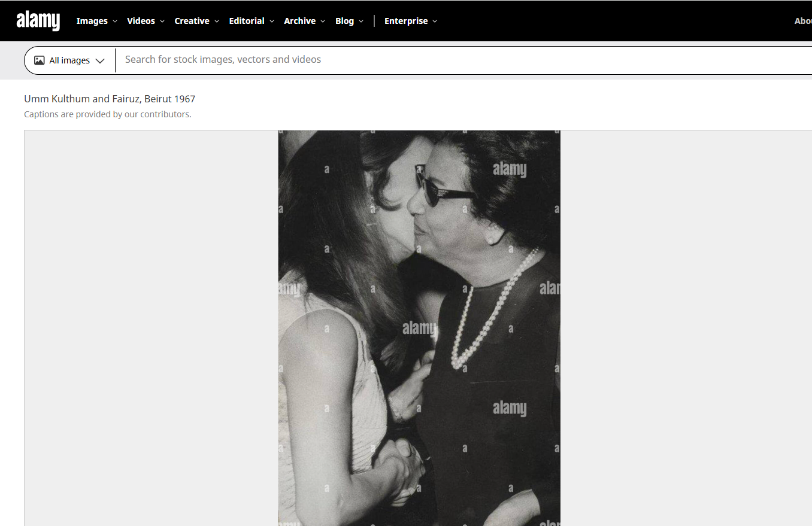812x526 pixels.
Task: Expand the Editorial dropdown arrow
Action: (x=272, y=21)
